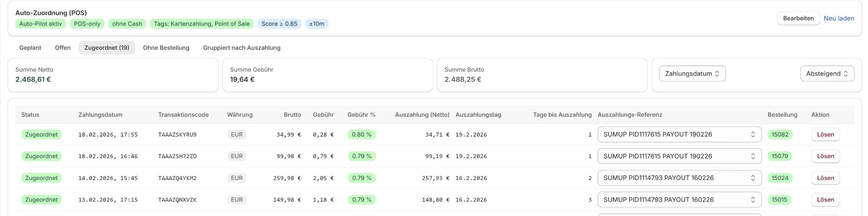The height and width of the screenshot is (216, 868).
Task: Click Lösen for order 15024
Action: (x=825, y=178)
